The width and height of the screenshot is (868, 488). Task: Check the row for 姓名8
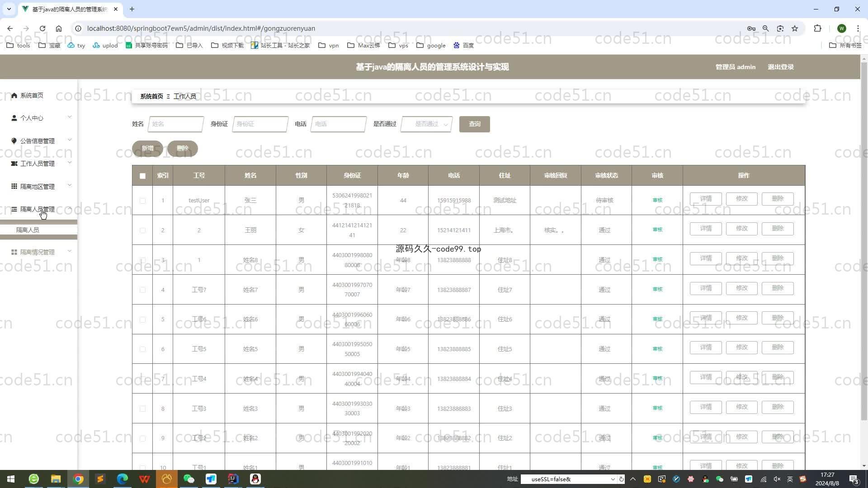[142, 260]
